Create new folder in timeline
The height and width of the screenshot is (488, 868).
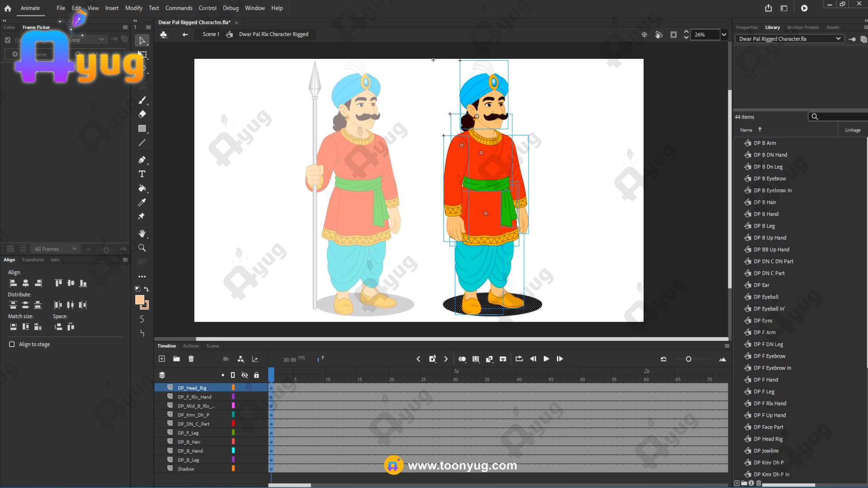pos(176,359)
